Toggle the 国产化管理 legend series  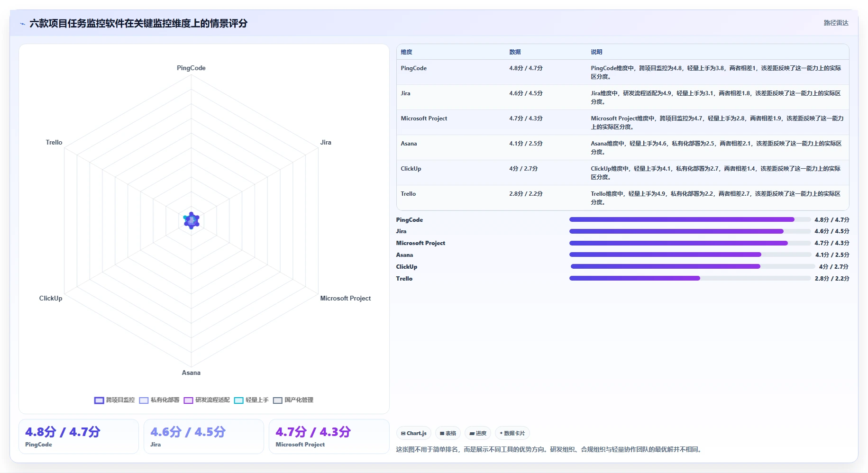[293, 400]
